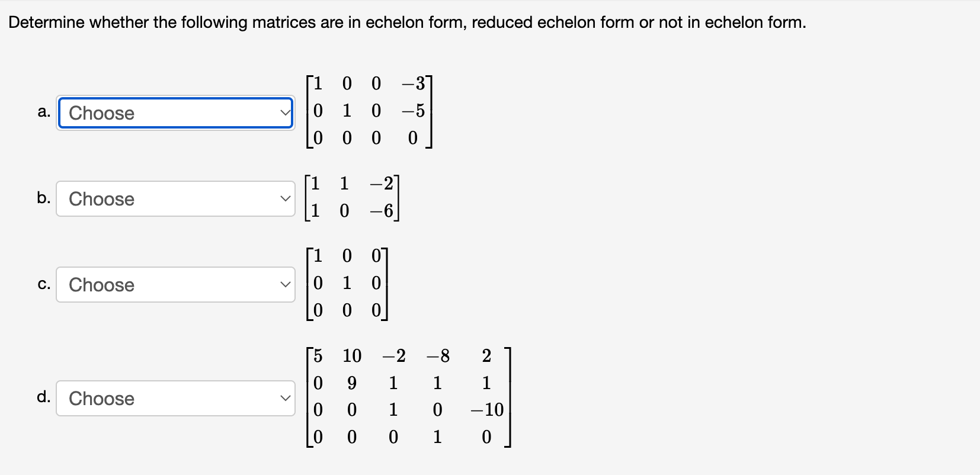Open the dropdown for matrix d
The image size is (980, 475).
(175, 398)
